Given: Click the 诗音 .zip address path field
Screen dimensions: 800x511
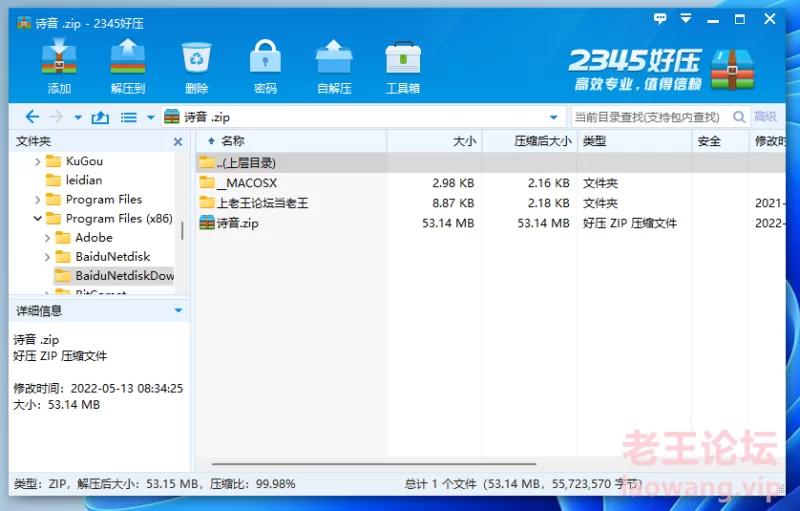Looking at the screenshot, I should (363, 117).
